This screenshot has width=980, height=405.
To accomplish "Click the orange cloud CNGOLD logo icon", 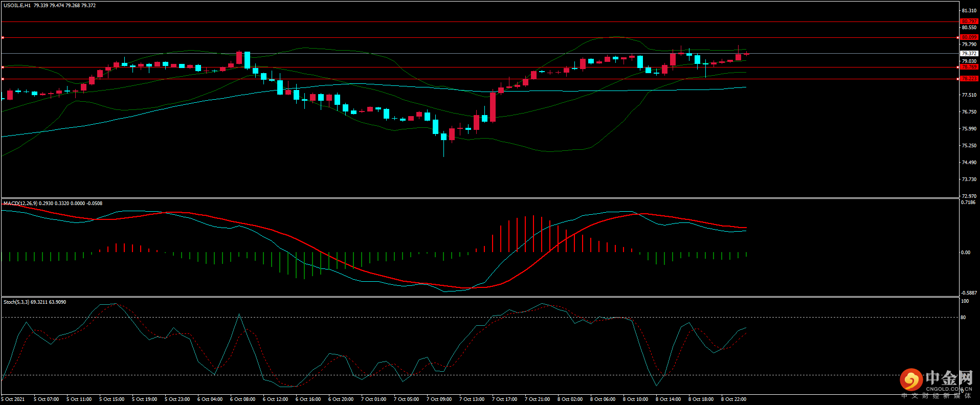I will point(911,380).
